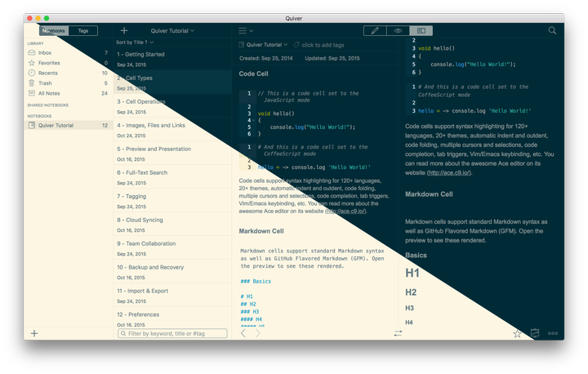Click the filter by keyword field
This screenshot has width=588, height=374.
[172, 333]
